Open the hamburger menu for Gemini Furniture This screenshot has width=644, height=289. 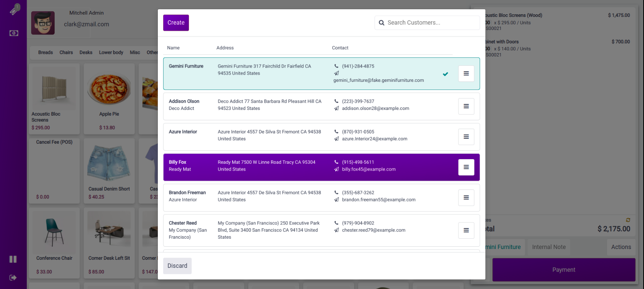click(466, 73)
